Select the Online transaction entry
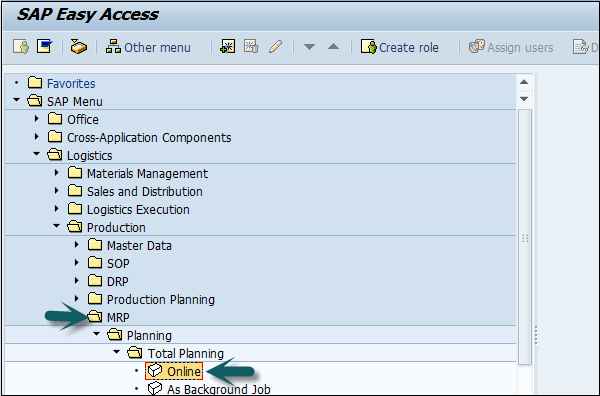 174,371
